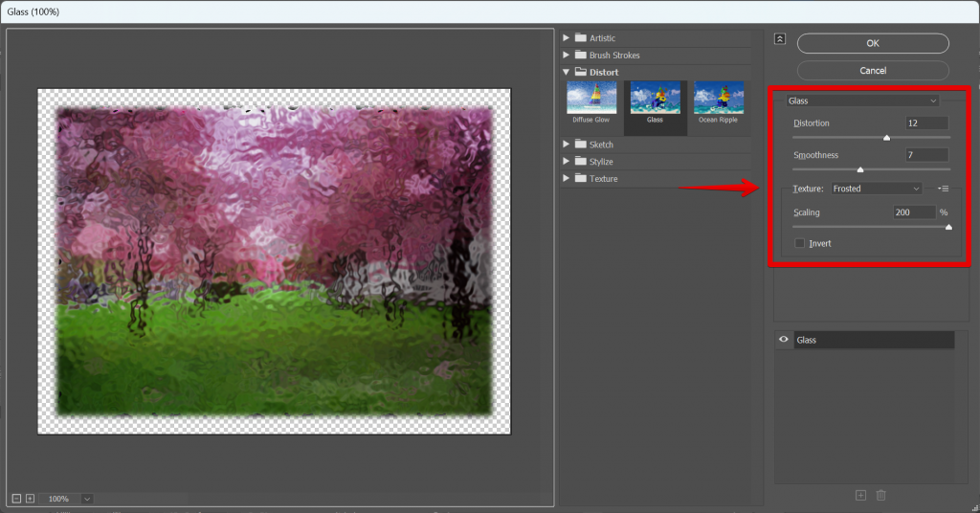Expand the Artistic filter folder
This screenshot has height=513, width=980.
coord(568,38)
